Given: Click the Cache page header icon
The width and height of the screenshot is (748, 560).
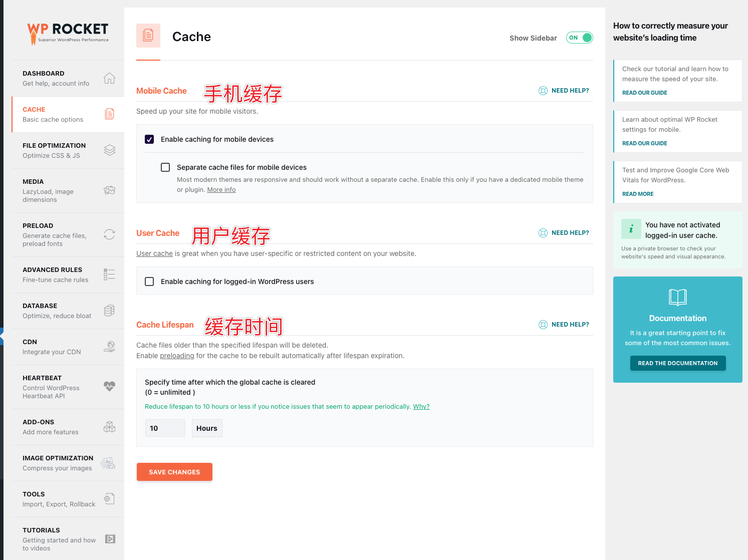Looking at the screenshot, I should [148, 36].
